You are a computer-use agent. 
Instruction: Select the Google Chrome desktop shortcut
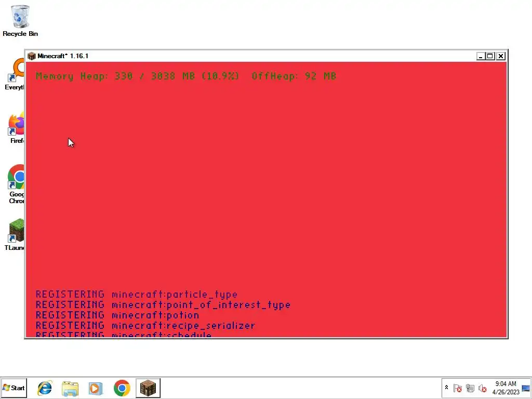tap(16, 184)
